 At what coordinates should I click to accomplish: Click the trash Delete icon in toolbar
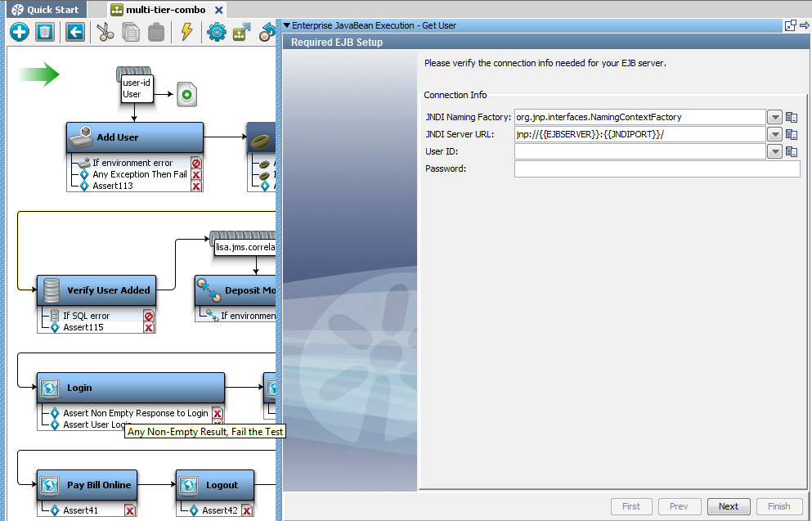(45, 32)
